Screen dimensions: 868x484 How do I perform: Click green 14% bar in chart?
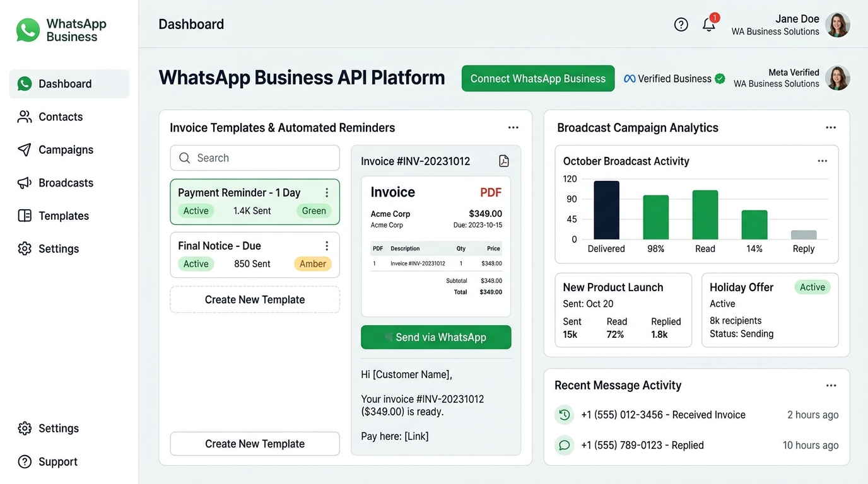(x=754, y=225)
